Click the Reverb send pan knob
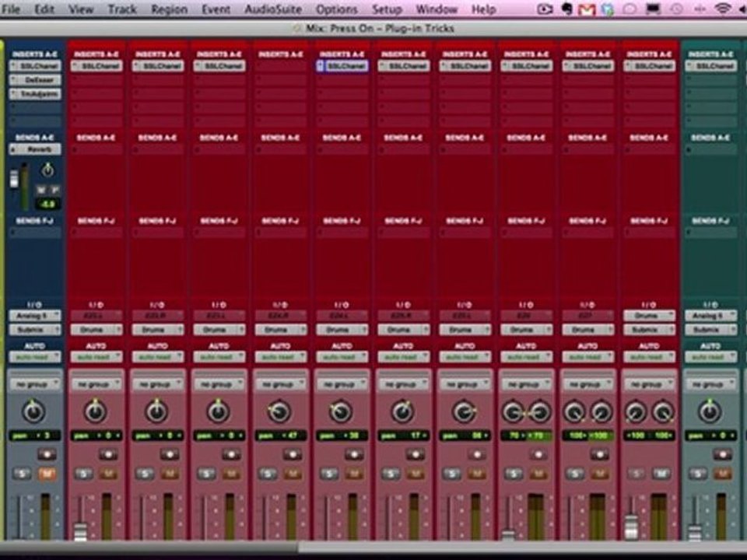Viewport: 747px width, 560px height. pos(47,170)
